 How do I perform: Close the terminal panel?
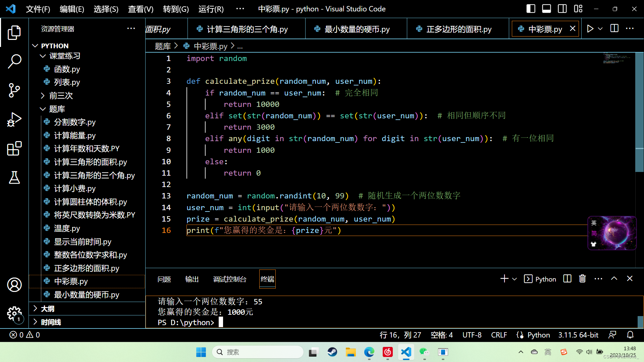pyautogui.click(x=630, y=279)
